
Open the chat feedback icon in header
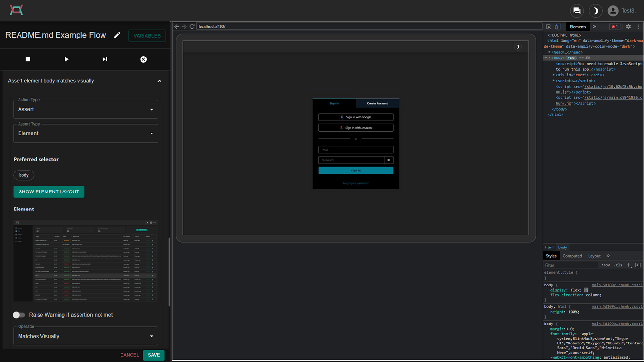point(577,11)
